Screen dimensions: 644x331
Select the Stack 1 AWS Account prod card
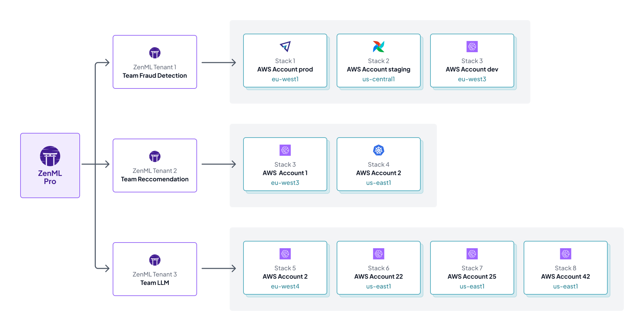click(285, 61)
